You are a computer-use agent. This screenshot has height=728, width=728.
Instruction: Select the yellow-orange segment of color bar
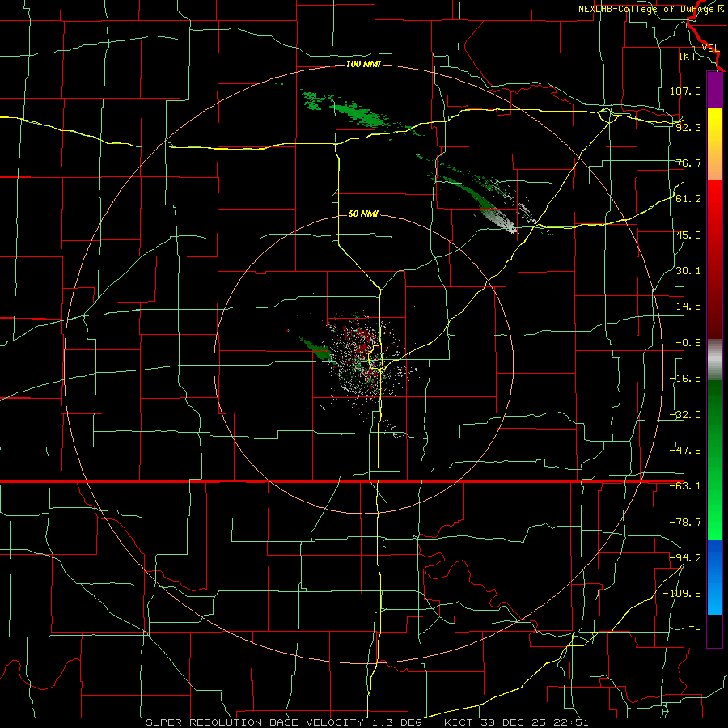714,144
